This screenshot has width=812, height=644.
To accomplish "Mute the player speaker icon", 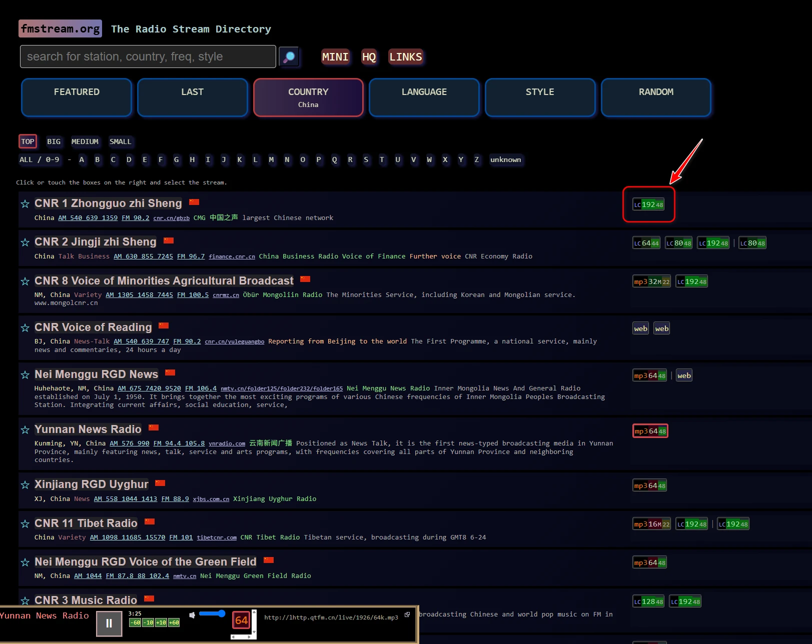I will coord(192,614).
